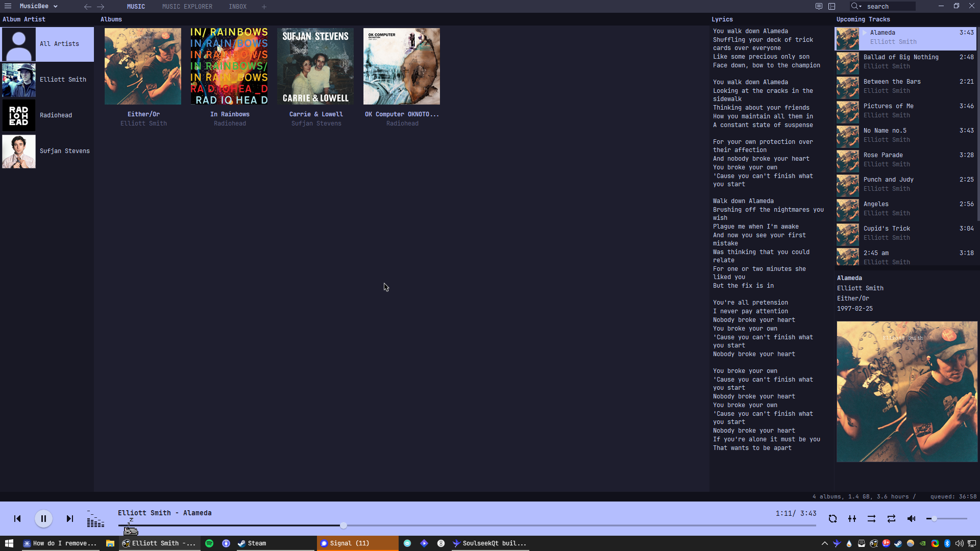This screenshot has height=551, width=980.
Task: Open the Inbox tab
Action: coord(237,7)
